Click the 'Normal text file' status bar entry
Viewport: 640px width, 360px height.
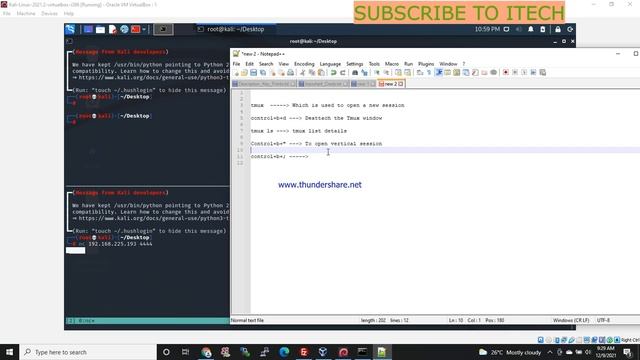(x=247, y=320)
